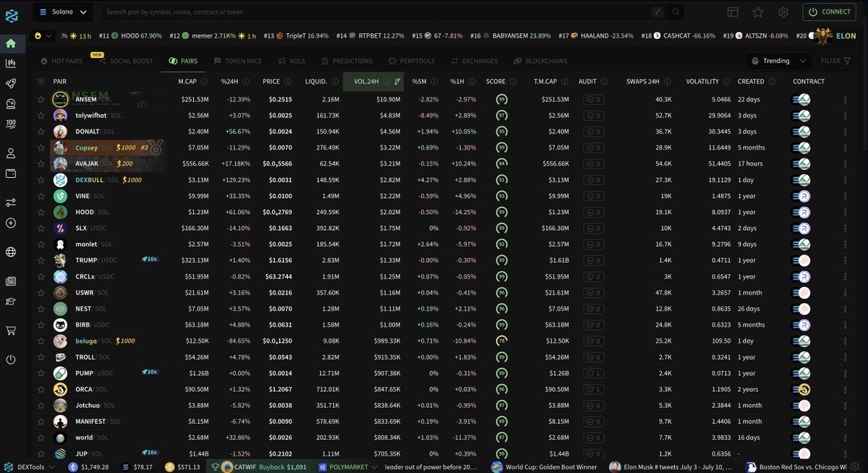Open the BLOCKCHAINS tab
Viewport: 868px width, 473px height.
[x=540, y=61]
